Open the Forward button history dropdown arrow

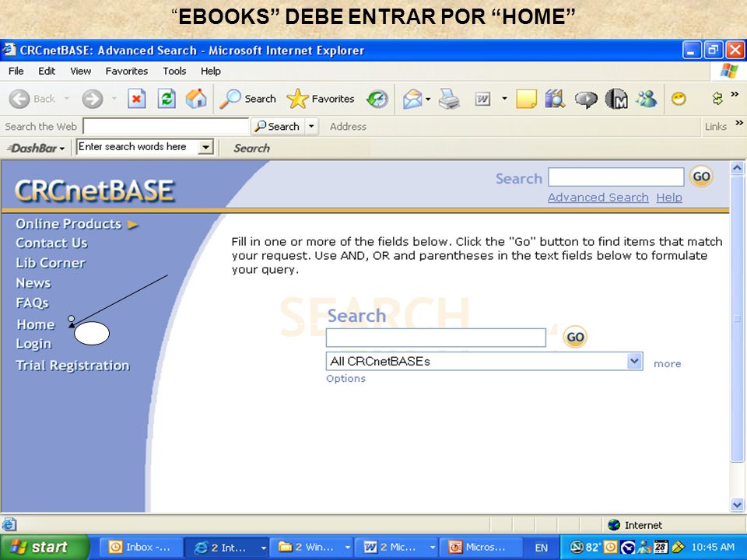pos(114,99)
